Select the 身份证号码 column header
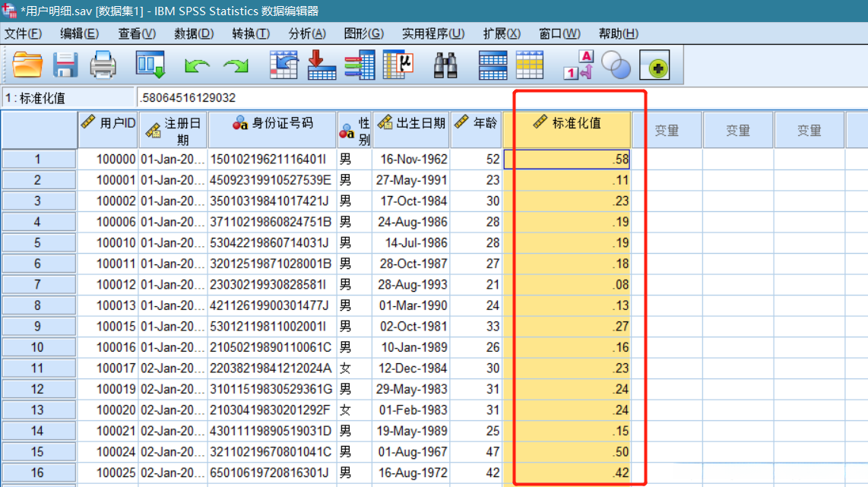The width and height of the screenshot is (868, 487). point(272,130)
